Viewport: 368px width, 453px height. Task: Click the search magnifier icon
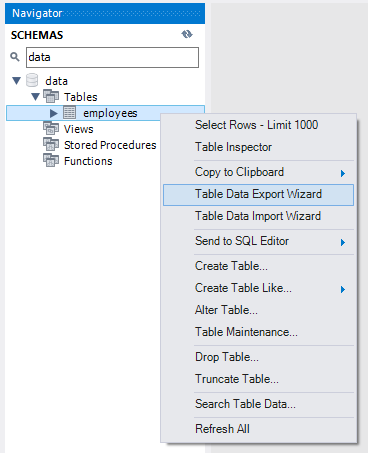point(15,57)
